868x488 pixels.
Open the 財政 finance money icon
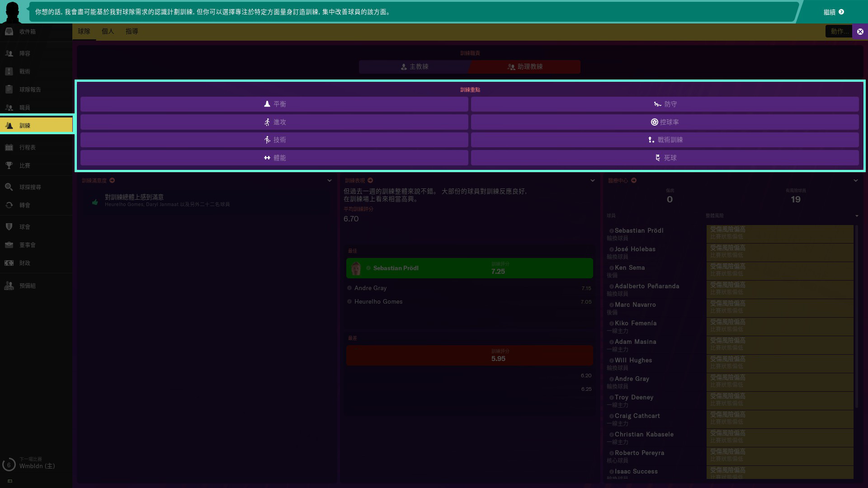click(9, 263)
